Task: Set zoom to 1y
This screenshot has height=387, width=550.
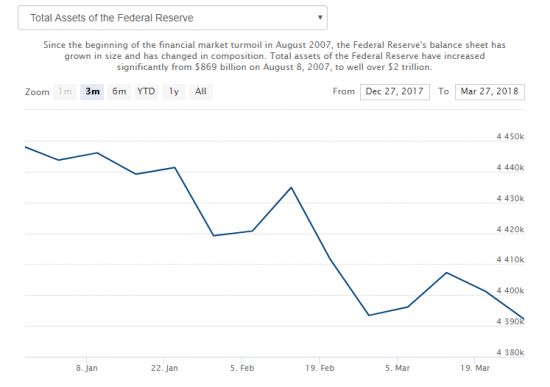Action: point(174,92)
